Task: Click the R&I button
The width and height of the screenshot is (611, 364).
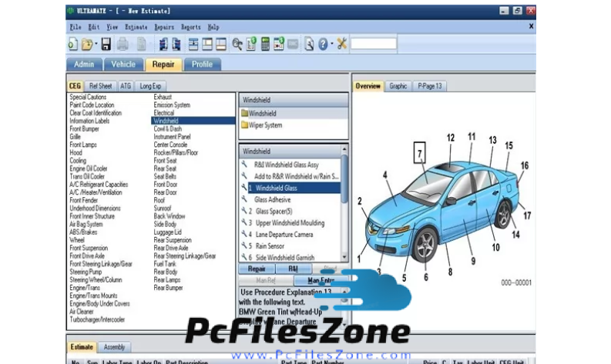Action: coord(294,269)
